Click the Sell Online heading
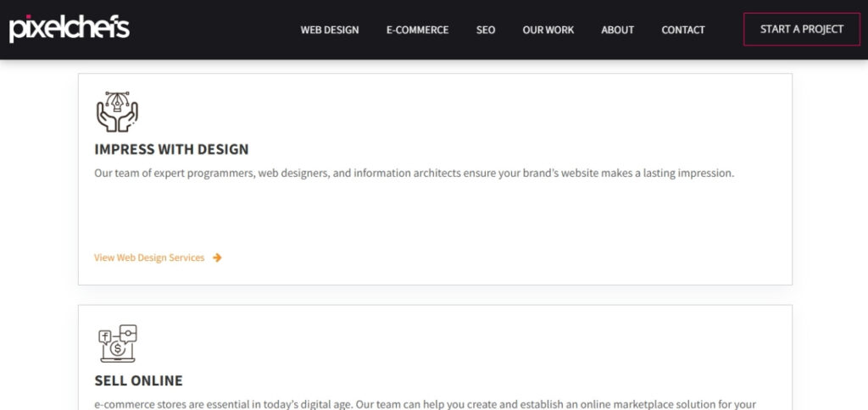The height and width of the screenshot is (410, 868). tap(139, 380)
